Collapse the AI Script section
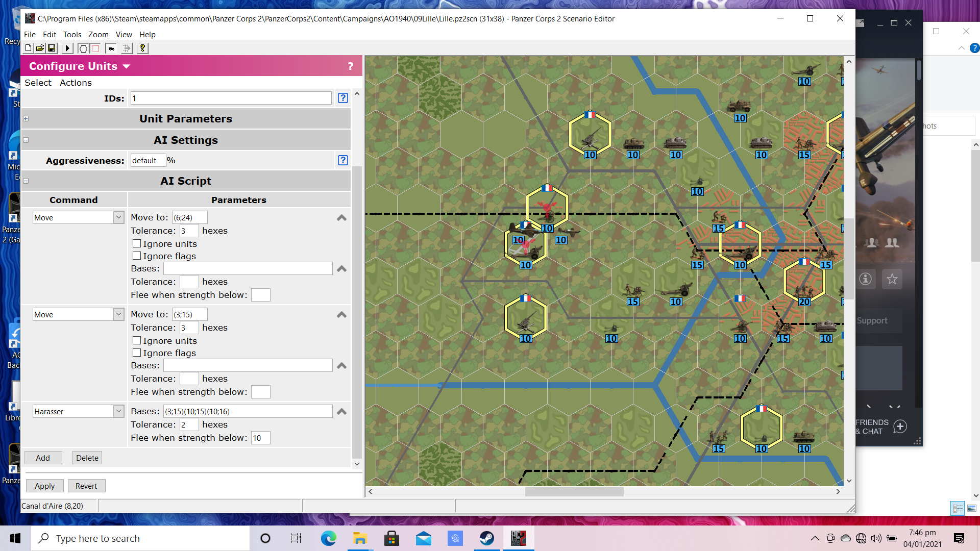 coord(26,181)
